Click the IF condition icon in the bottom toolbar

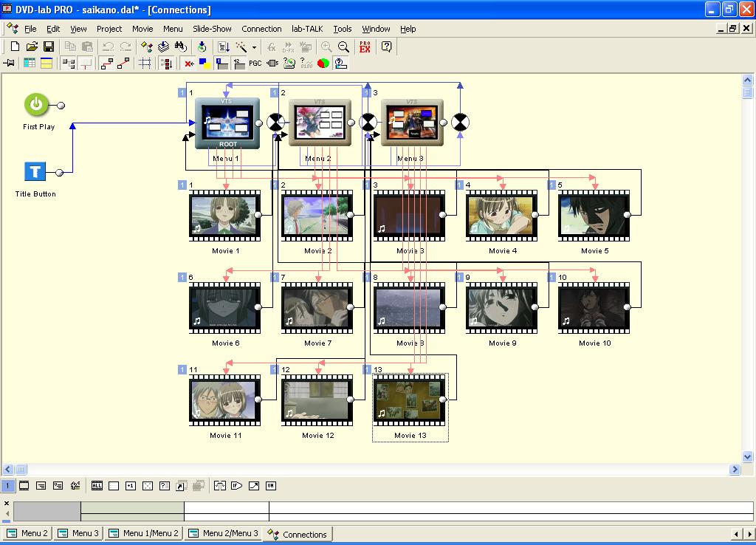point(237,486)
